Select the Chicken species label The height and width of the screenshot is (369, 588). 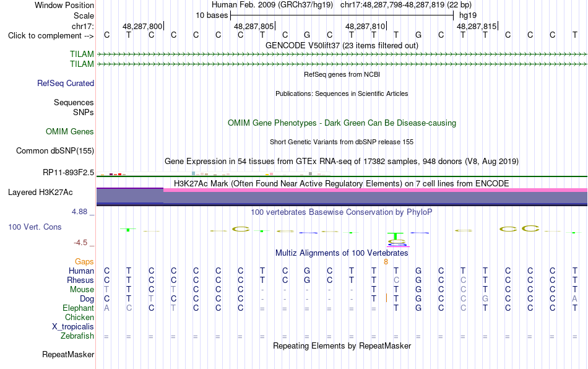(79, 317)
